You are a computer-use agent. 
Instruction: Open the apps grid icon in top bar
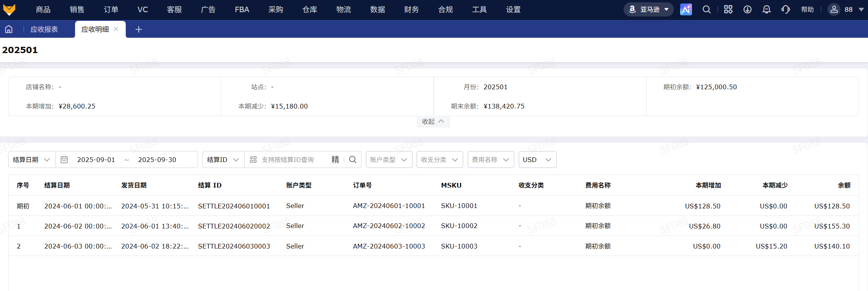point(728,9)
